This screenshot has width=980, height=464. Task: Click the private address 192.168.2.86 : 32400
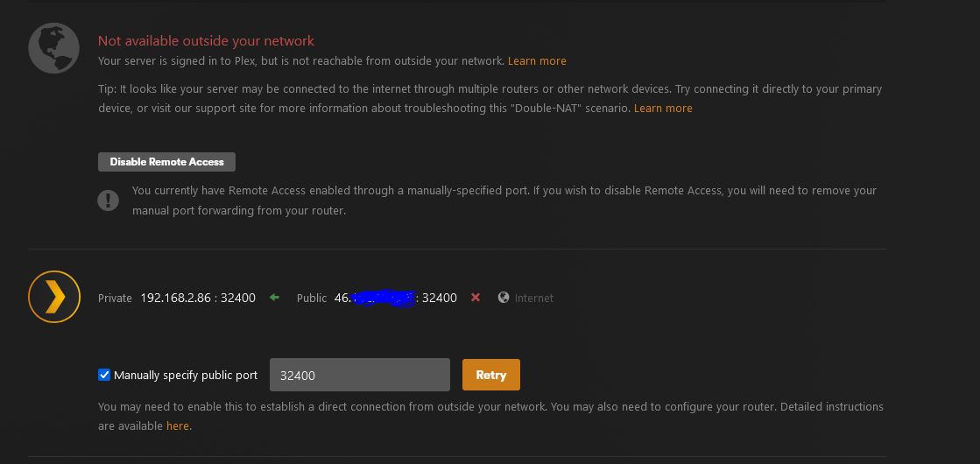(198, 298)
